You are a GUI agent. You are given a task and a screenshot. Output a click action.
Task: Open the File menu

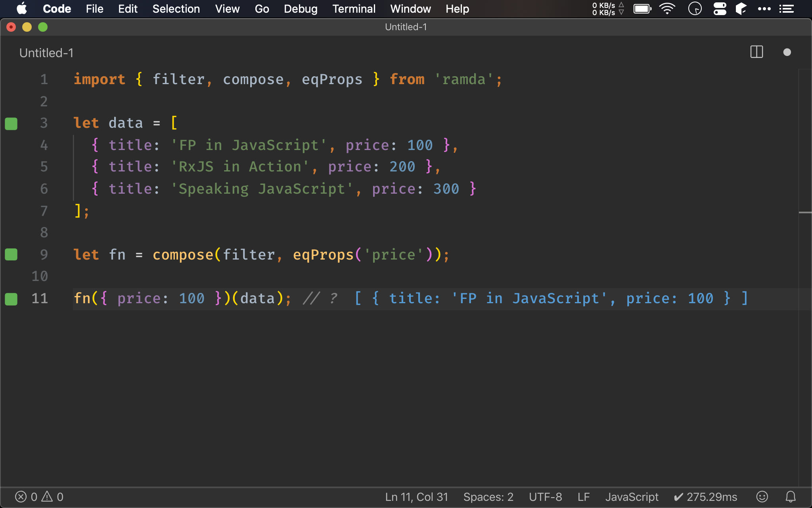tap(94, 9)
